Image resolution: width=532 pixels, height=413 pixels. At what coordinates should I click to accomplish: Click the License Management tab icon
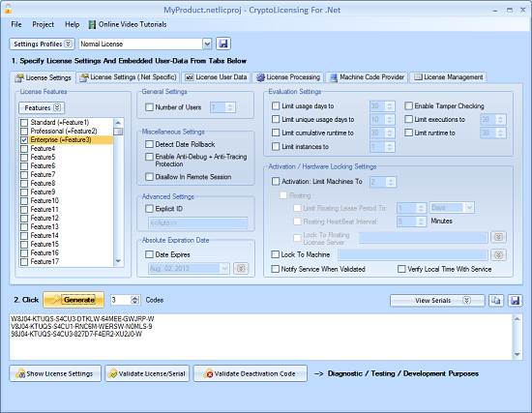click(418, 77)
